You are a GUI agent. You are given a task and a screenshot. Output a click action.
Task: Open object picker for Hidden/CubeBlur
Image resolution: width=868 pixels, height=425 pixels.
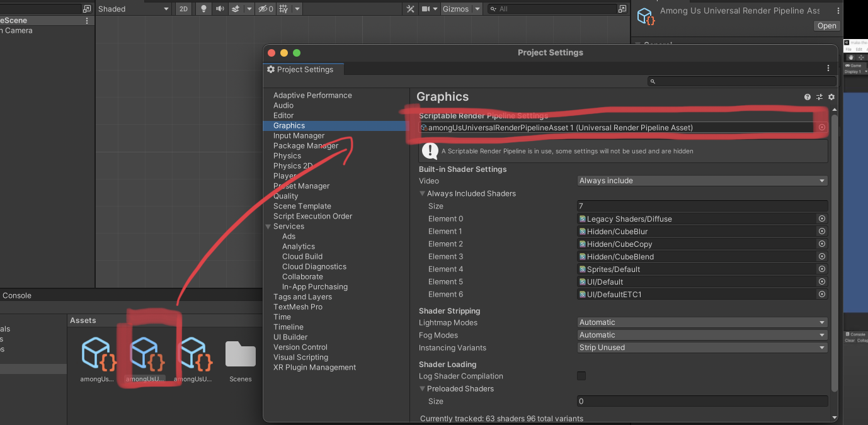click(x=822, y=231)
